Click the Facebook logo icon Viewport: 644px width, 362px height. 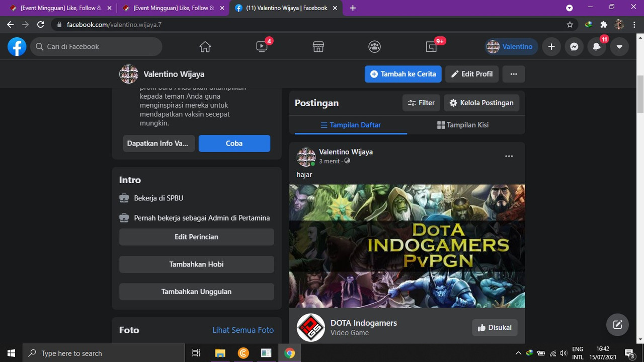[x=17, y=47]
